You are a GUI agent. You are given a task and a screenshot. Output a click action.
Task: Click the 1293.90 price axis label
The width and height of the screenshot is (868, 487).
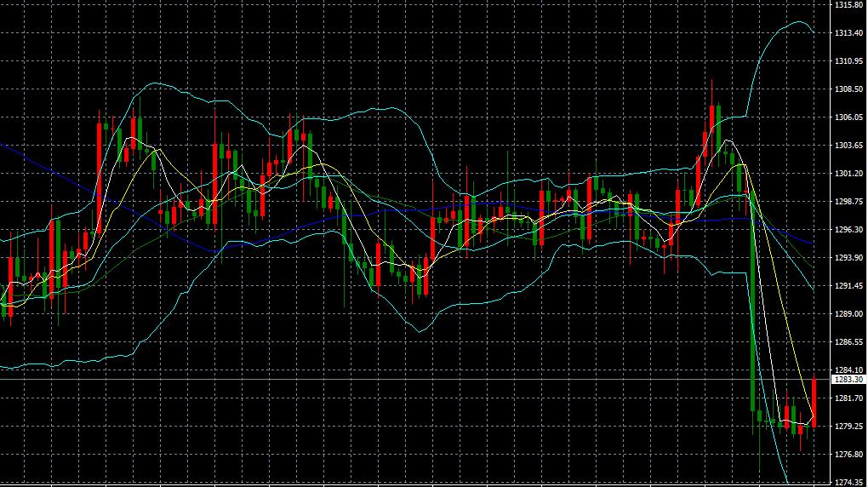point(848,258)
